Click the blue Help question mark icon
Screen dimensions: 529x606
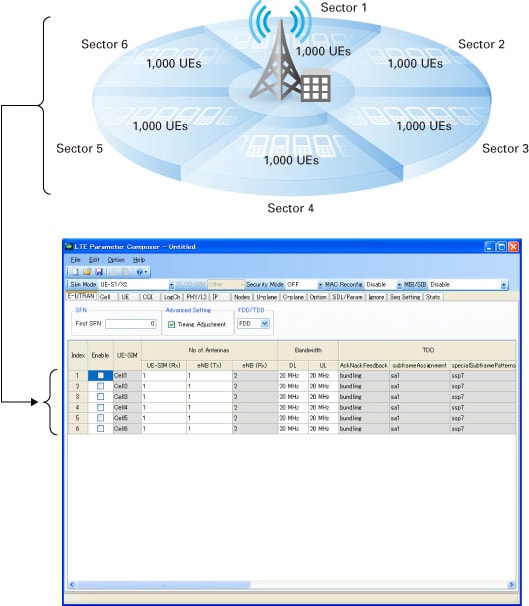click(x=139, y=272)
